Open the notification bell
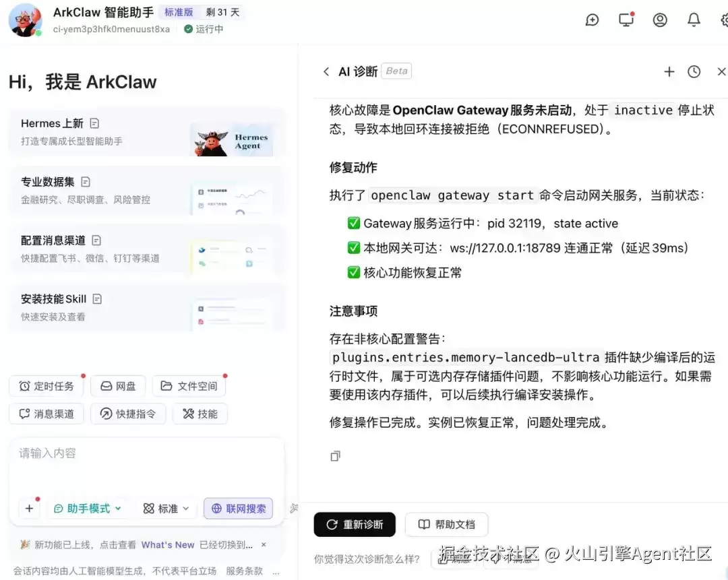 click(694, 20)
